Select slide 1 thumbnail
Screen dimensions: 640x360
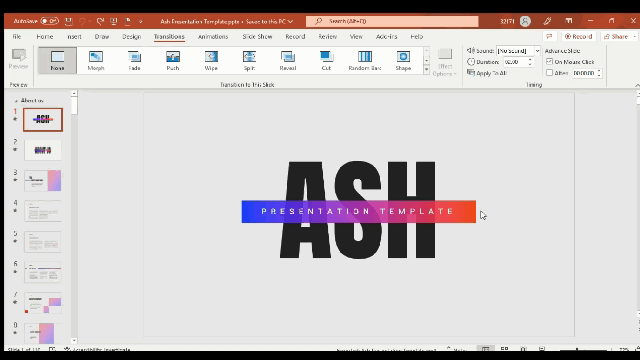43,120
